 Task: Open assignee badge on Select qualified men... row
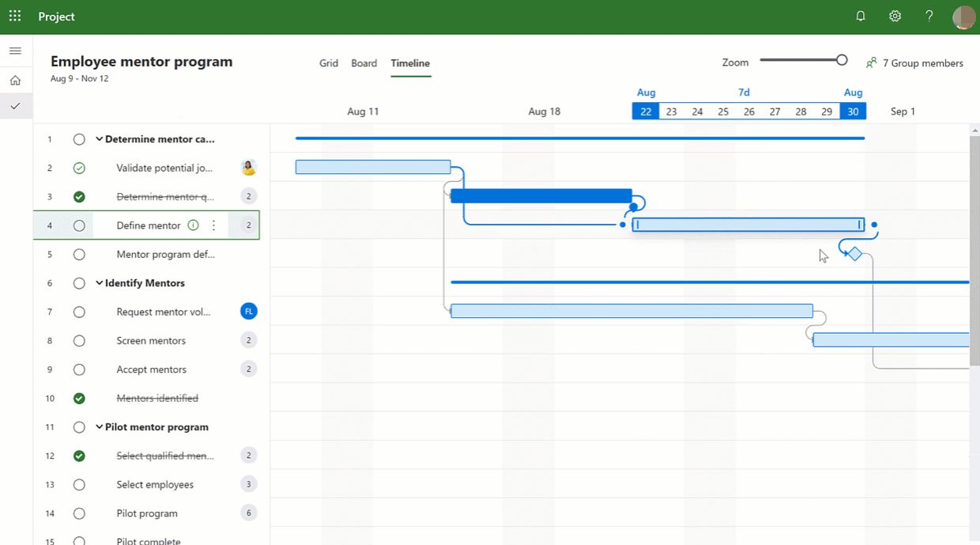pyautogui.click(x=249, y=456)
